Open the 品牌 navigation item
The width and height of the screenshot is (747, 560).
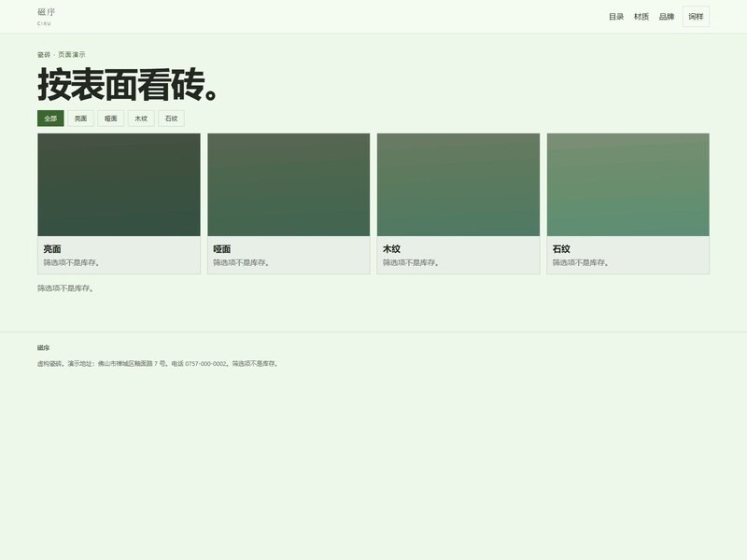click(x=667, y=17)
